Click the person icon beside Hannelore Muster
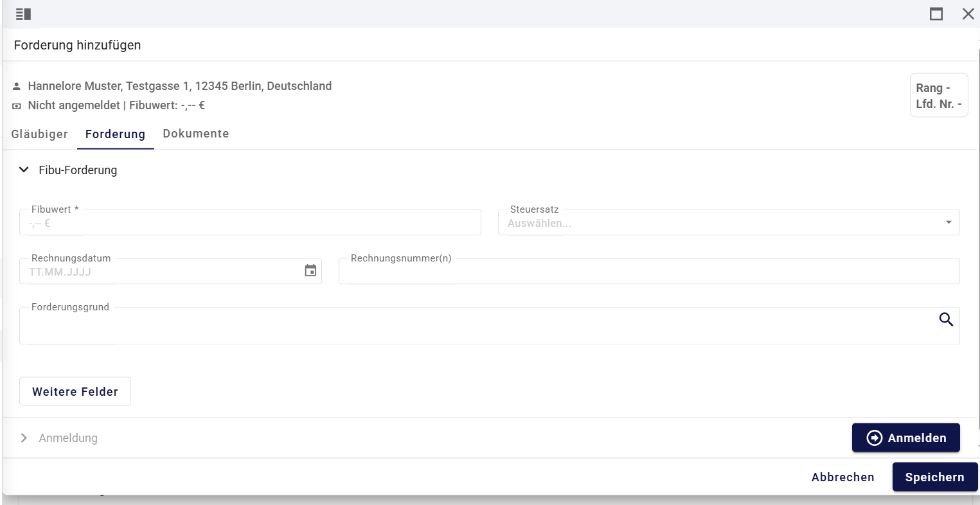 (x=17, y=86)
